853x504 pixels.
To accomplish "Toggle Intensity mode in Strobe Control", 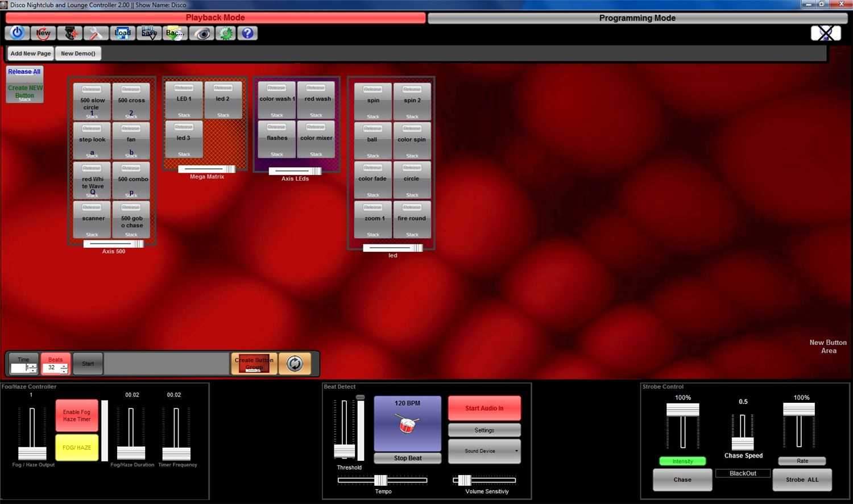I will coord(682,461).
